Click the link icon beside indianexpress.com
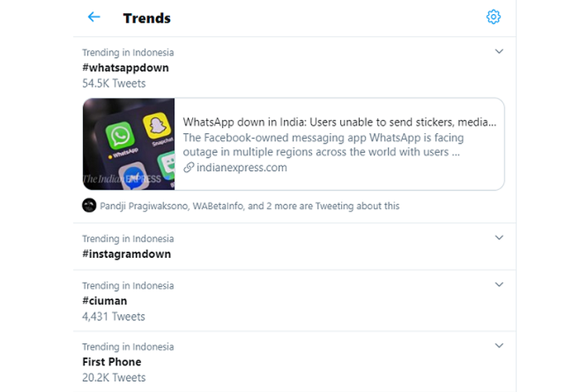Image resolution: width=588 pixels, height=392 pixels. pos(189,167)
